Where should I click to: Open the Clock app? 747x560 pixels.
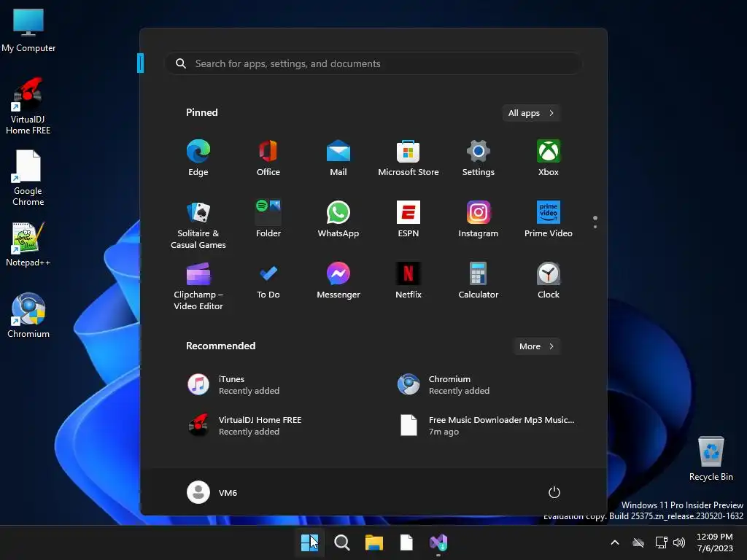[549, 281]
